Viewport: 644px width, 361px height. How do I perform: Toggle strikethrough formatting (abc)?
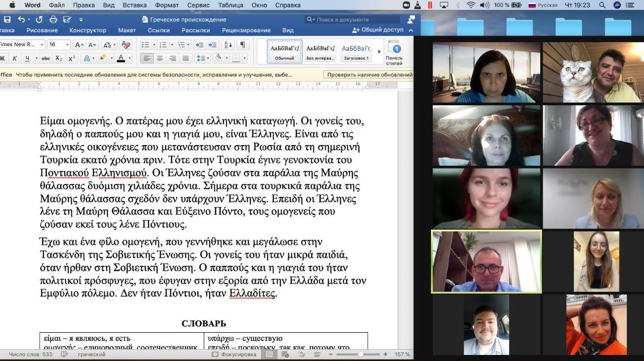46,58
